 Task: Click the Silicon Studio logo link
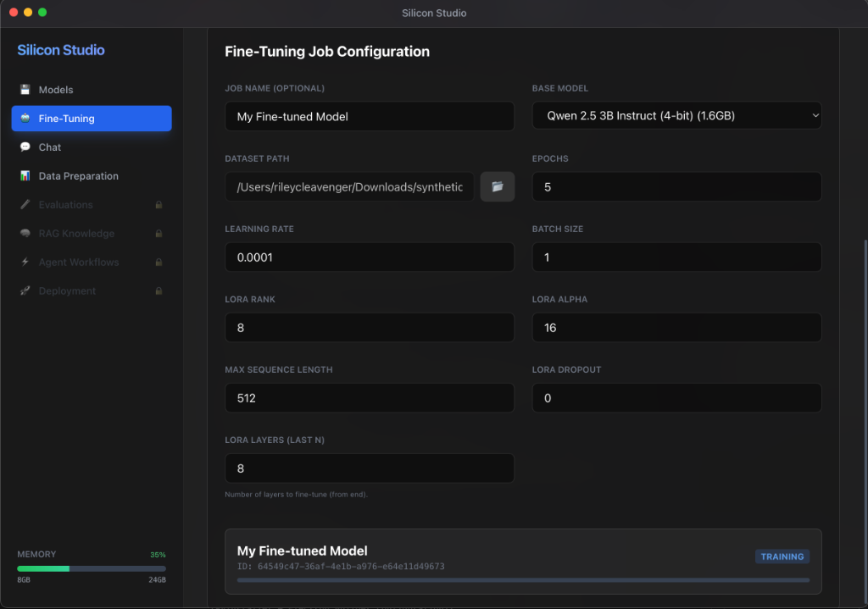61,50
